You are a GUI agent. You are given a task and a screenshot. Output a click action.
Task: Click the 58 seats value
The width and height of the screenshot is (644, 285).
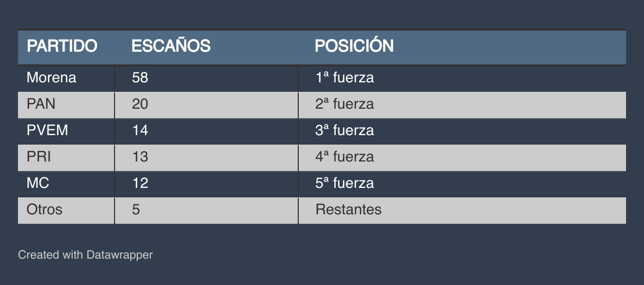pos(140,78)
